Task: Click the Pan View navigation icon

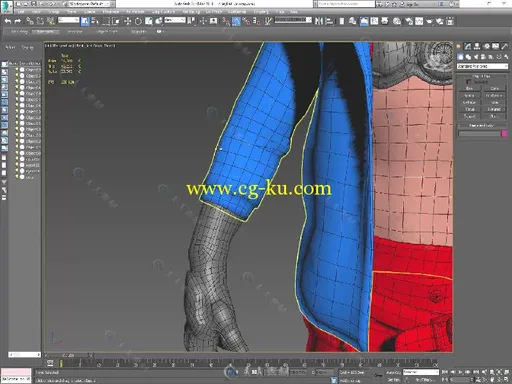Action: [x=492, y=379]
